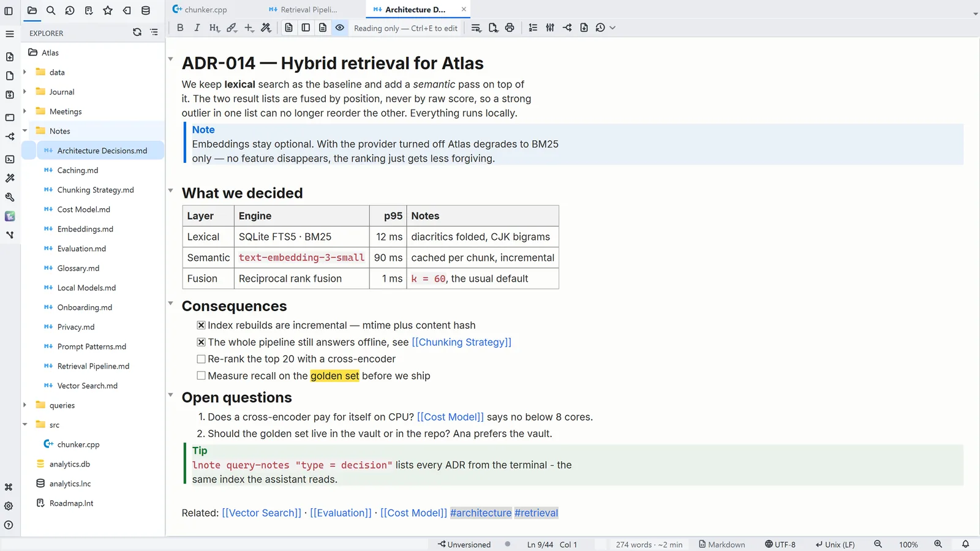Image resolution: width=980 pixels, height=551 pixels.
Task: Toggle bold formatting in toolbar
Action: (x=180, y=28)
